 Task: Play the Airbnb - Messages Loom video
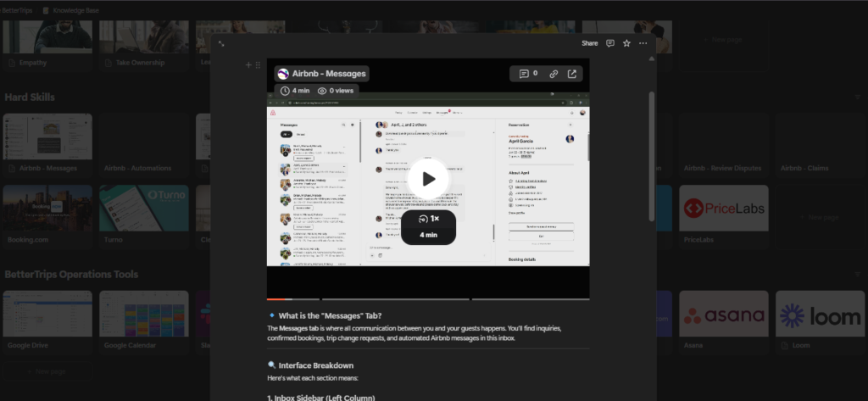(x=428, y=179)
